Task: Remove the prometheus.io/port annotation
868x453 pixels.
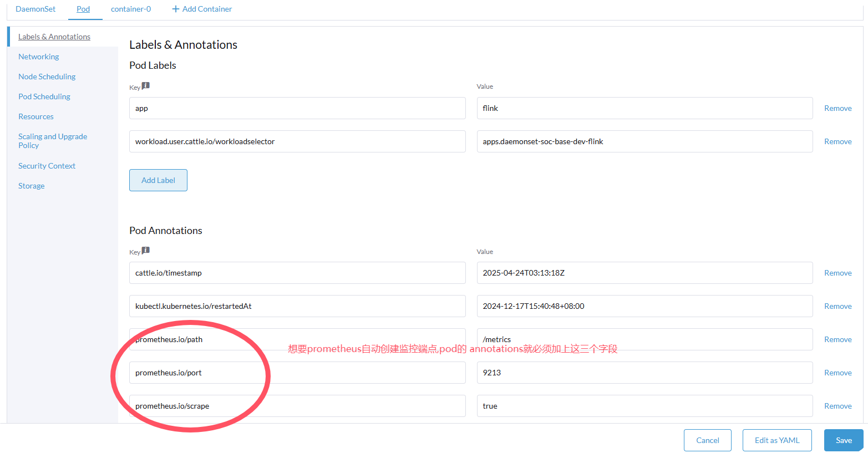Action: (x=838, y=373)
